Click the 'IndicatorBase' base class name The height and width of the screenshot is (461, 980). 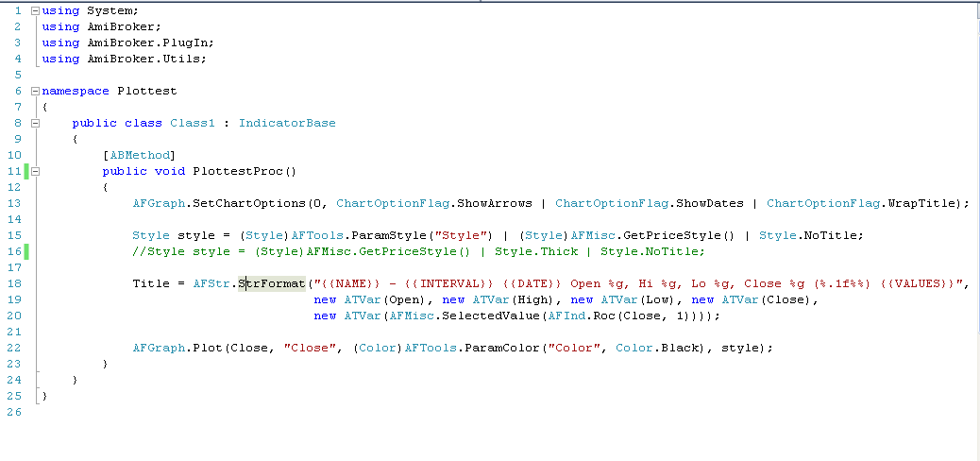point(287,123)
